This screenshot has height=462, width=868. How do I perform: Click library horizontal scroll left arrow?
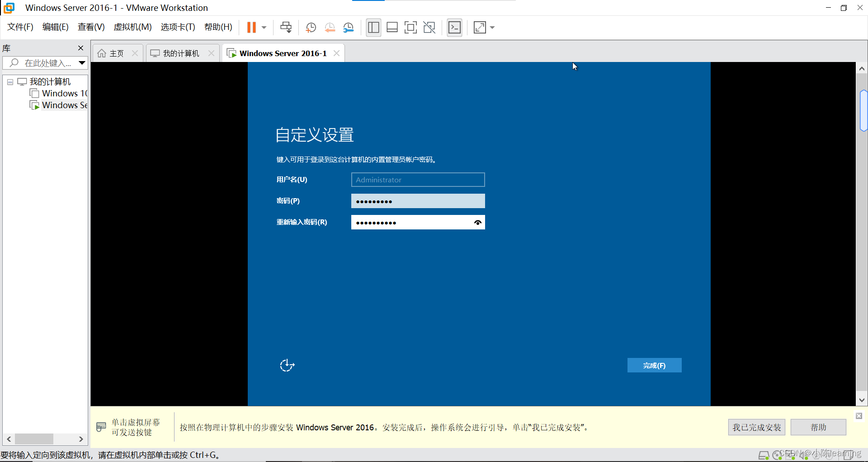pos(9,439)
